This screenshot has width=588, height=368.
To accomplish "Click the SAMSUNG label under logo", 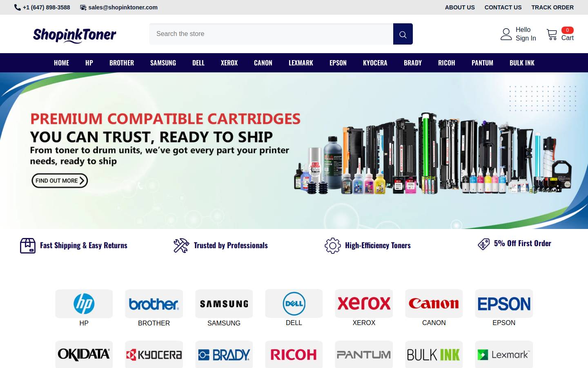I will tap(224, 323).
